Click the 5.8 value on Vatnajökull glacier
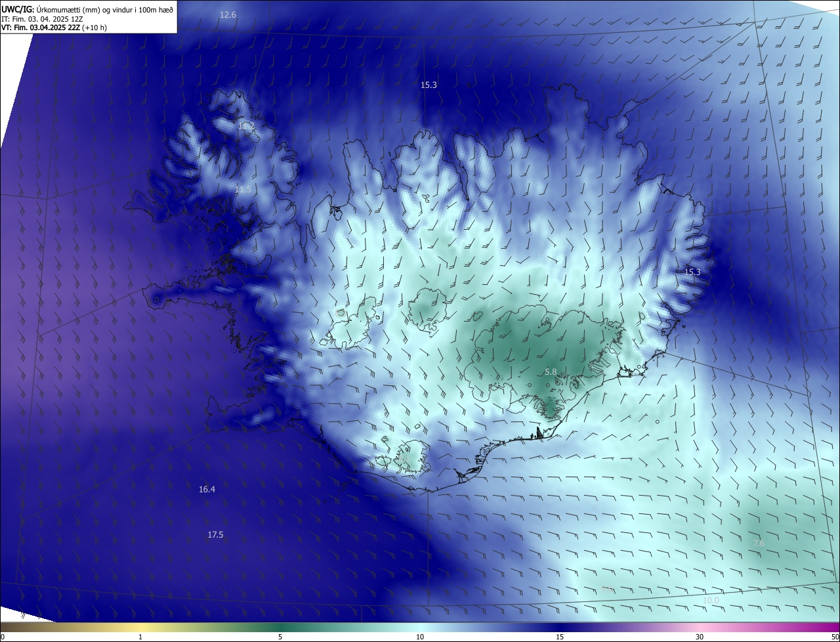The width and height of the screenshot is (840, 642). coord(551,372)
